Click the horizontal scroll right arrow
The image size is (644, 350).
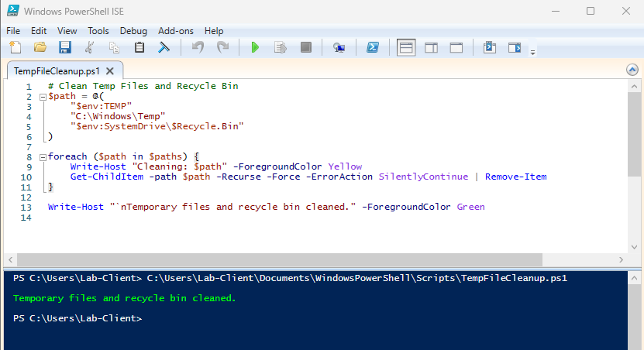pos(621,259)
